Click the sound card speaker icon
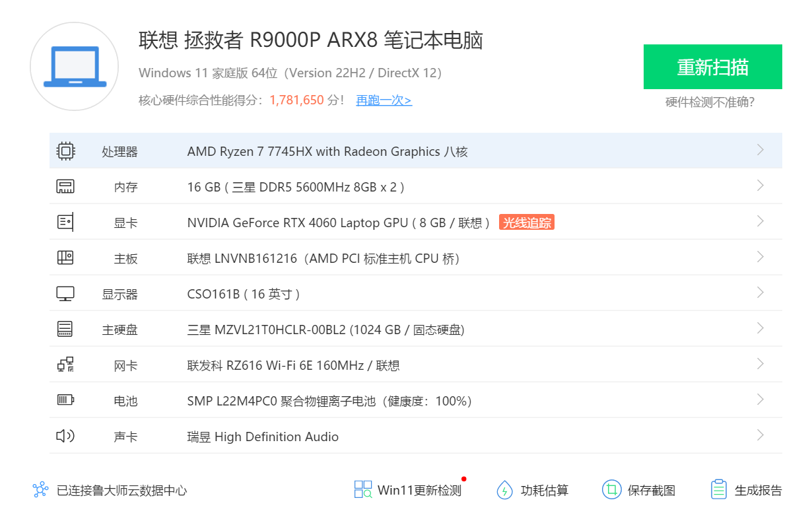Screen dimensions: 812x525 [65, 436]
